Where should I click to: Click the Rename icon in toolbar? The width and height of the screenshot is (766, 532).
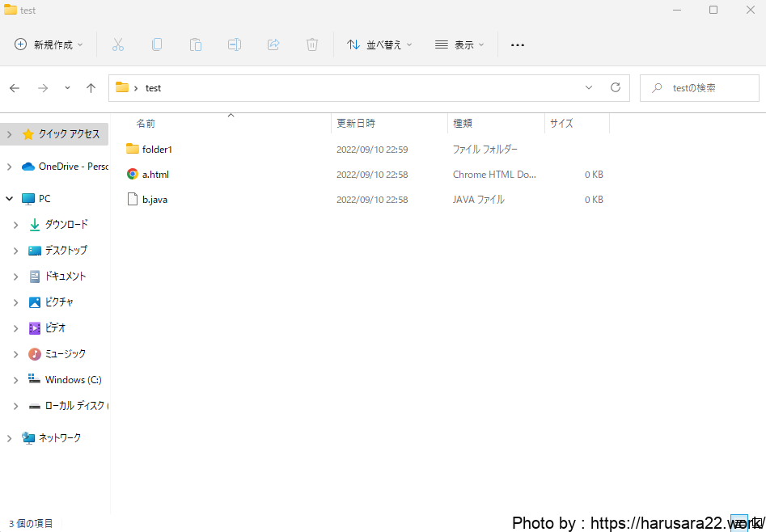tap(235, 45)
